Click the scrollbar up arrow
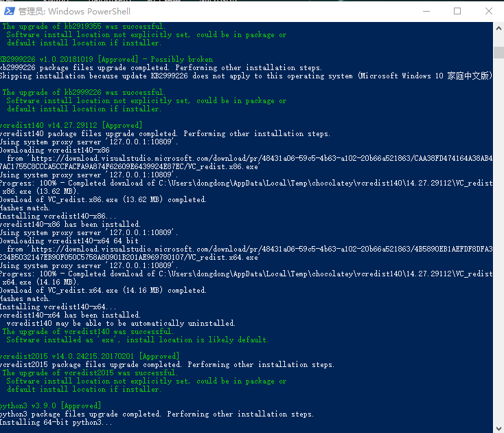The image size is (504, 433). pos(499,28)
